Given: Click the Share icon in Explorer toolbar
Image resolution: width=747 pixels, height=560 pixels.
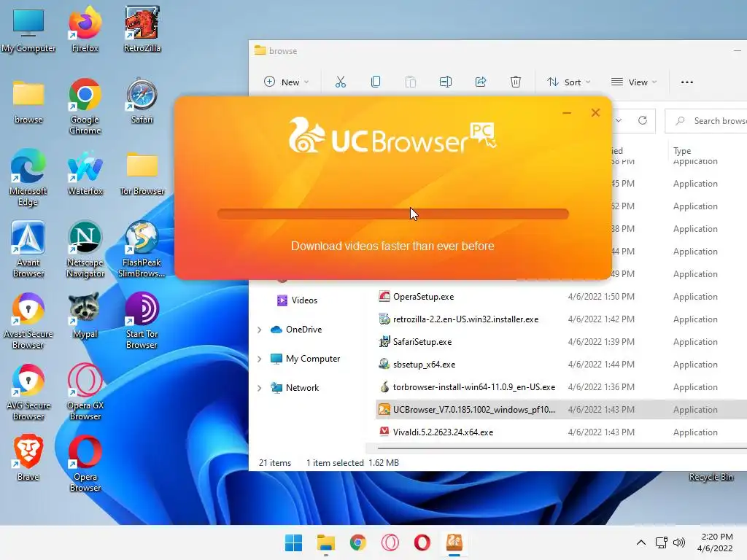Looking at the screenshot, I should (481, 82).
